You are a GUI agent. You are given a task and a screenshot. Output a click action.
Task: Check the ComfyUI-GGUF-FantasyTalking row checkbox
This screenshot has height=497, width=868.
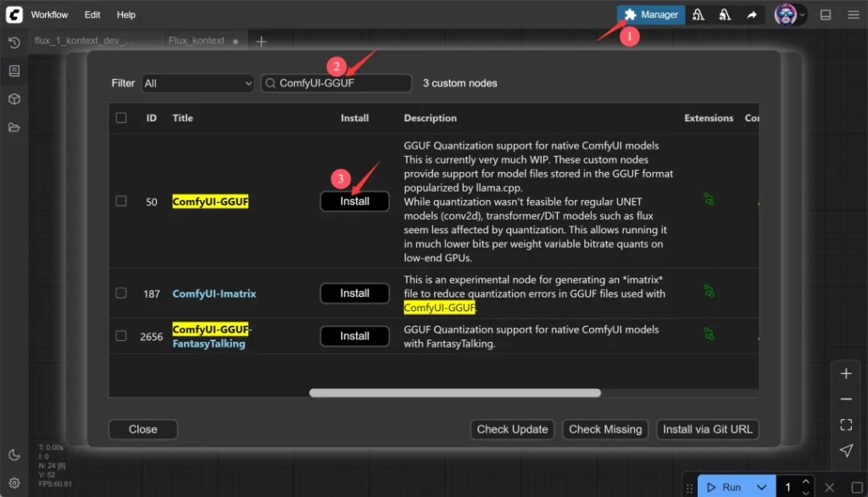coord(120,336)
